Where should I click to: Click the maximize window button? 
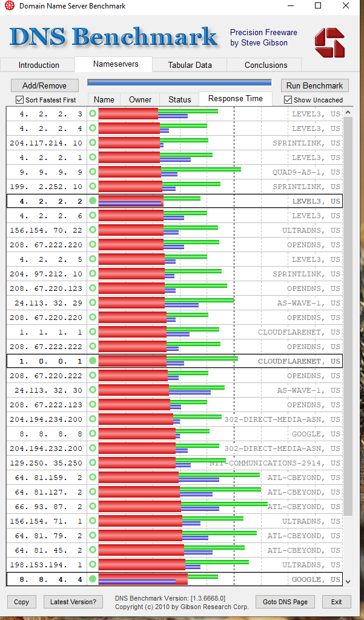coord(318,6)
